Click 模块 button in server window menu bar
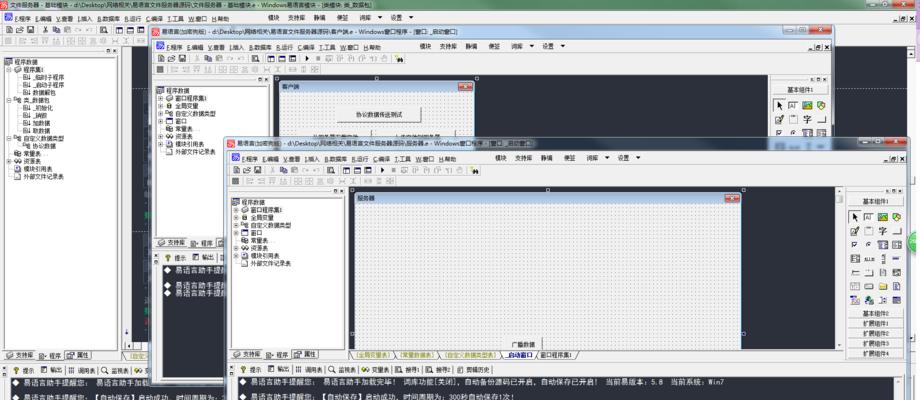 (x=500, y=158)
